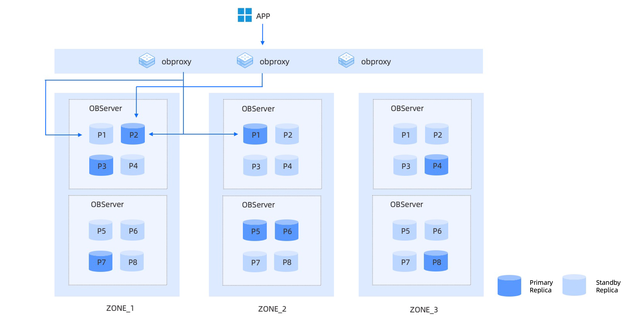Click the rightmost obproxy cube icon
The height and width of the screenshot is (318, 644).
pos(346,60)
